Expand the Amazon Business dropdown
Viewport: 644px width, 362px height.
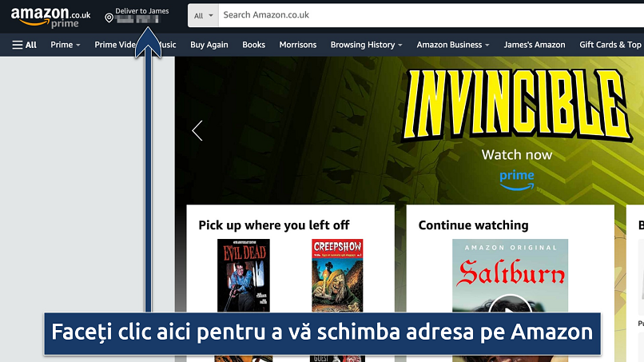[453, 45]
